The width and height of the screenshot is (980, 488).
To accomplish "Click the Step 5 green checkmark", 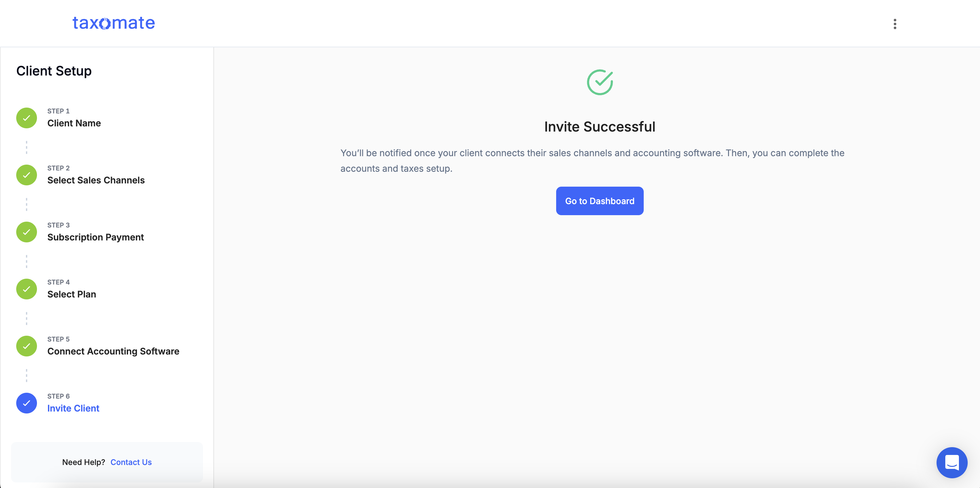I will point(27,346).
